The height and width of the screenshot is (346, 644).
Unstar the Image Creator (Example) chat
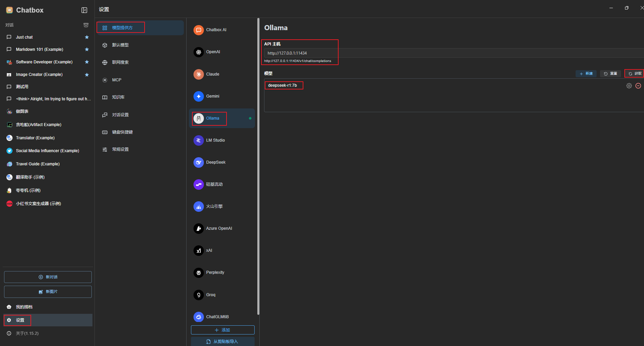coord(87,75)
